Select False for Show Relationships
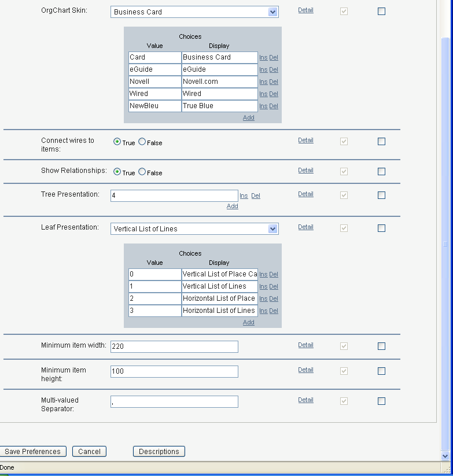Image resolution: width=453 pixels, height=476 pixels. pyautogui.click(x=142, y=172)
